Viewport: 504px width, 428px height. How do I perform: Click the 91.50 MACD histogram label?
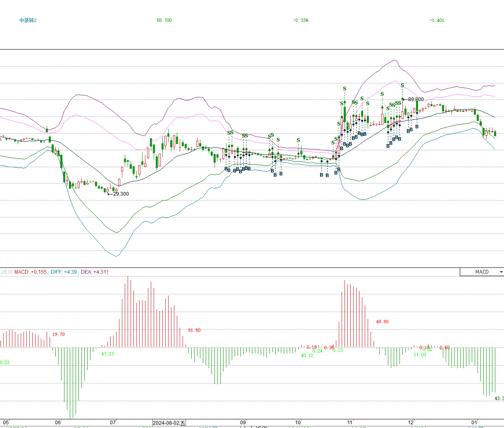tap(194, 331)
